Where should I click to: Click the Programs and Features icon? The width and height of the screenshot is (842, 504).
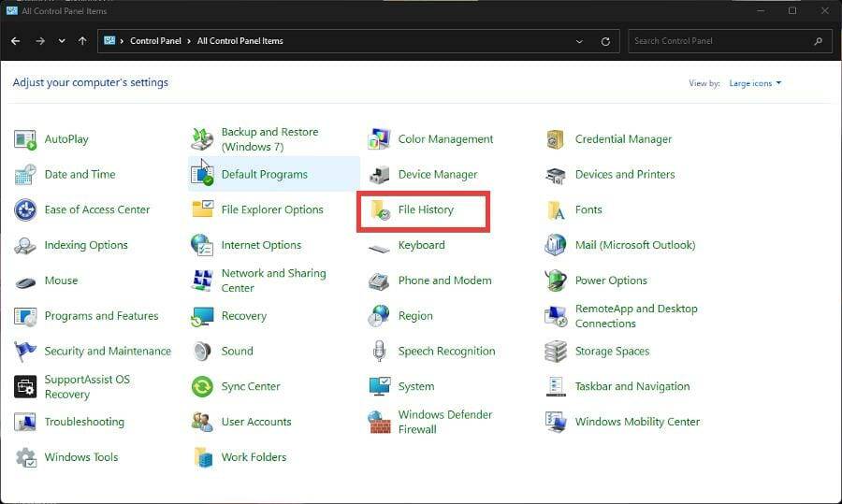click(24, 317)
